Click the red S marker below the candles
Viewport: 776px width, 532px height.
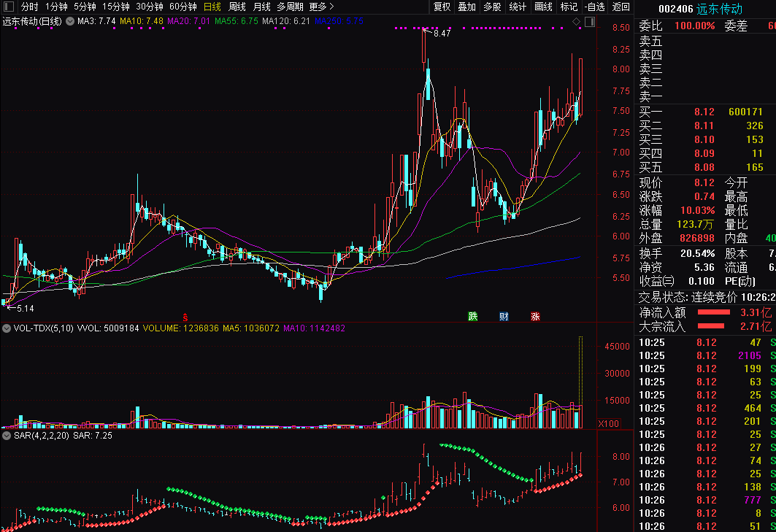pyautogui.click(x=185, y=317)
